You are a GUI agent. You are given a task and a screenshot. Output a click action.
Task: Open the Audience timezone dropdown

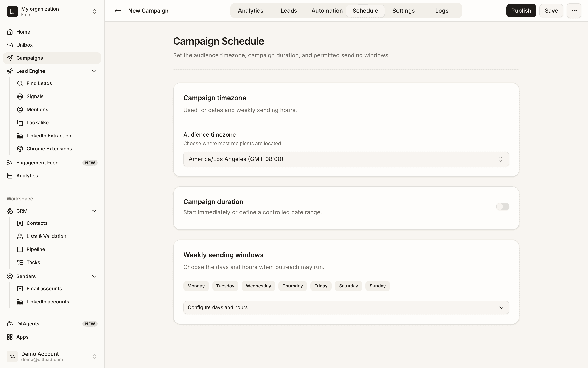[346, 159]
